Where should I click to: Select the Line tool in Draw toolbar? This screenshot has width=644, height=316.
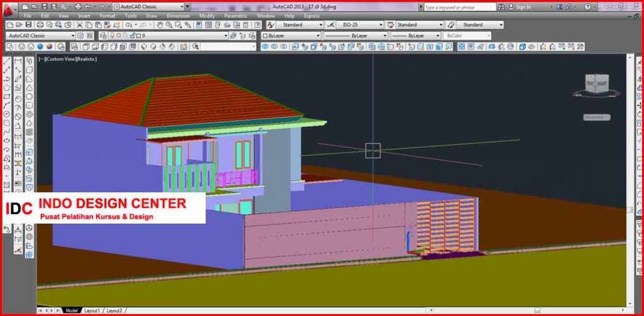pos(7,62)
